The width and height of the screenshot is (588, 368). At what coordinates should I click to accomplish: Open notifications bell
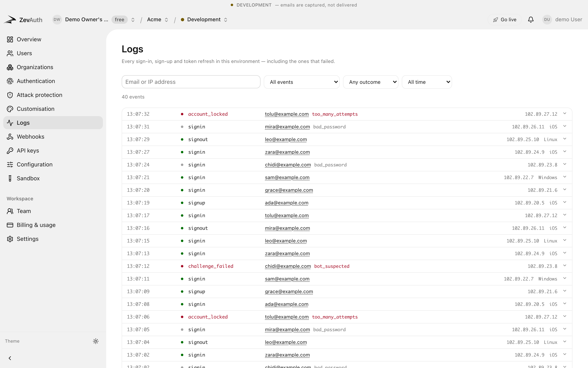pos(531,19)
